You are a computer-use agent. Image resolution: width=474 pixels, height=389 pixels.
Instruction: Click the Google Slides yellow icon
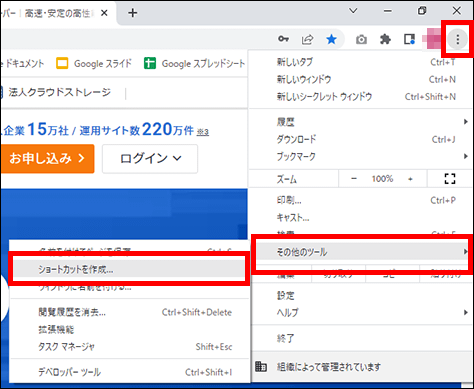62,63
